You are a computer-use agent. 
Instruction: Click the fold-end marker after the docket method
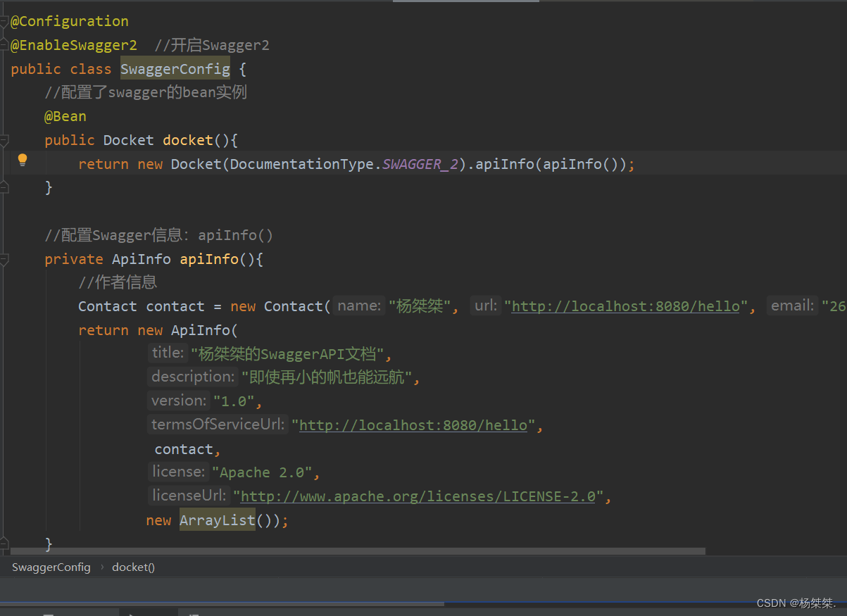(x=4, y=187)
